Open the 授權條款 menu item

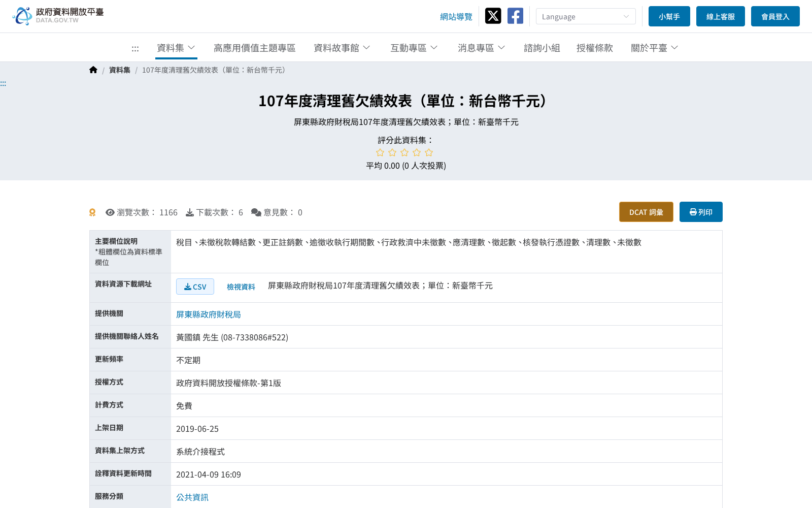coord(595,48)
